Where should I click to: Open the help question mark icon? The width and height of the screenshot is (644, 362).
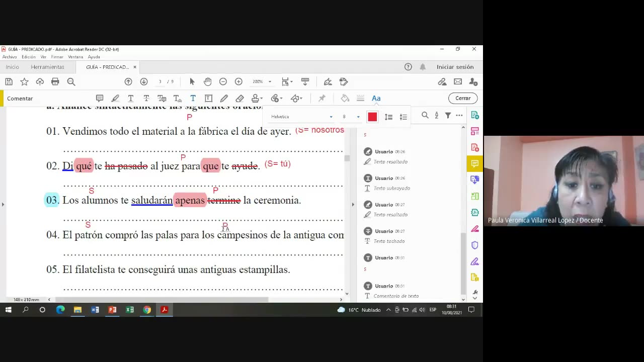(x=408, y=67)
